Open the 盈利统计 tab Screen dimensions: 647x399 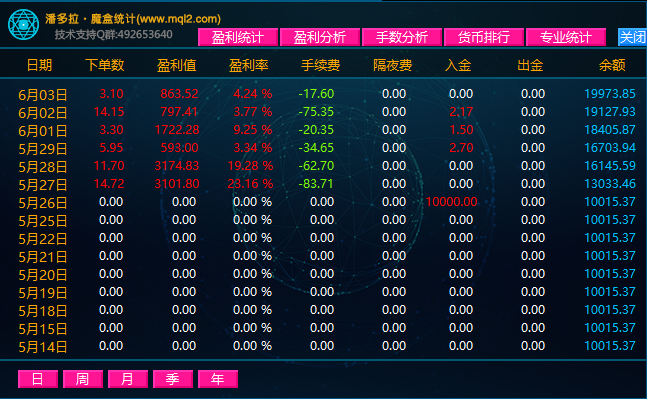click(238, 37)
